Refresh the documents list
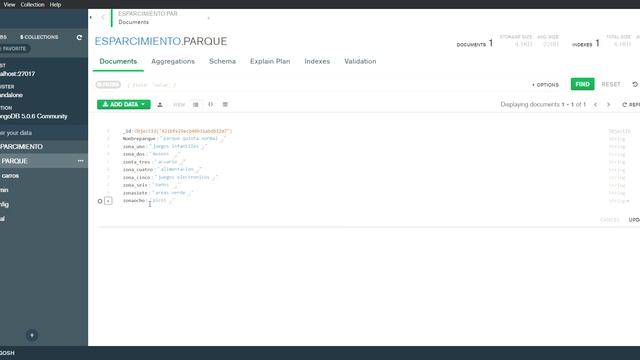Image resolution: width=640 pixels, height=360 pixels. click(631, 105)
